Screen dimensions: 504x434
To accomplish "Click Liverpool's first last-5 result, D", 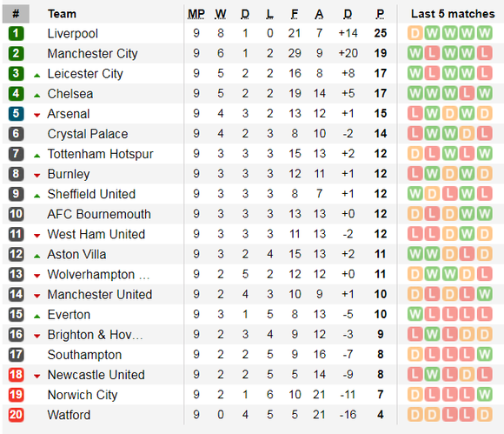I will [x=415, y=33].
